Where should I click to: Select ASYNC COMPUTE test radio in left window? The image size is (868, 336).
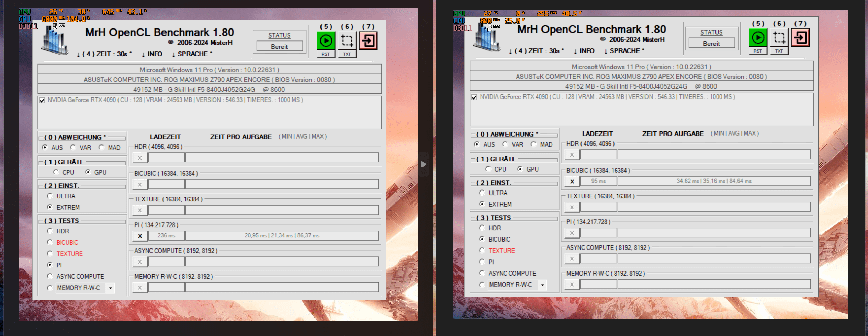point(50,276)
